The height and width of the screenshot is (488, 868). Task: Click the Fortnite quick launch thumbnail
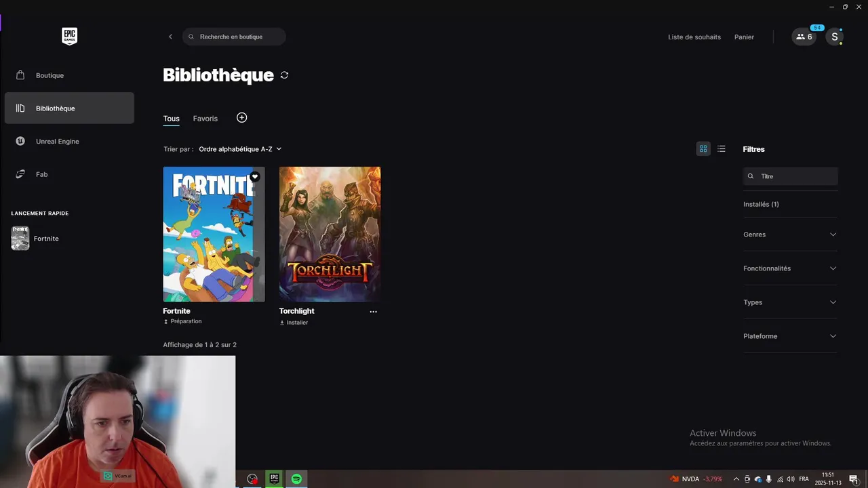click(20, 239)
